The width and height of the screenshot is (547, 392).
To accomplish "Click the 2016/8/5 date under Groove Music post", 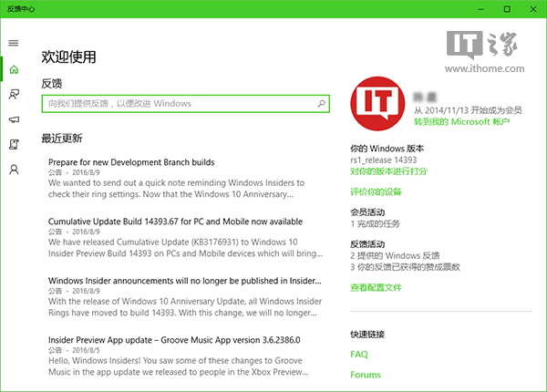I will tap(86, 350).
